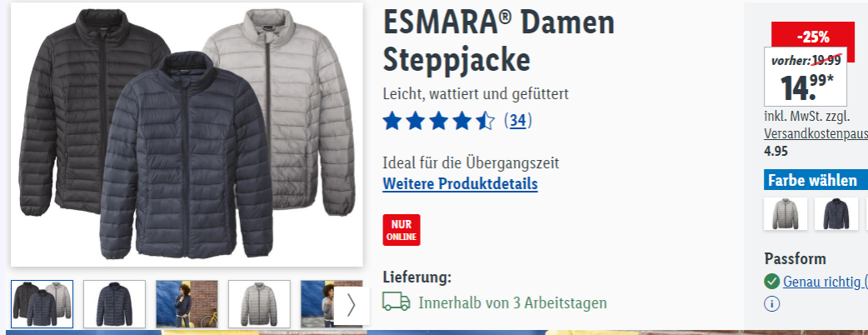Select the partially hidden fifth model thumbnail

317,304
